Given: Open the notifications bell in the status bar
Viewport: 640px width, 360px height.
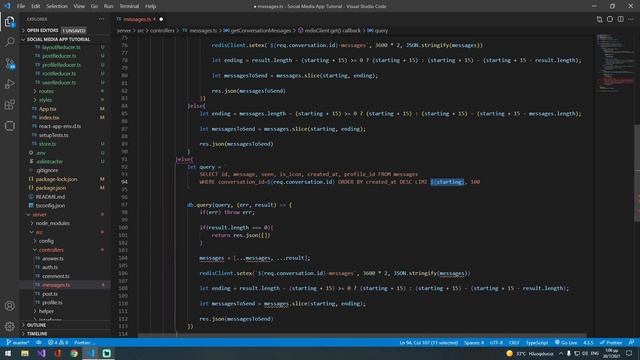Looking at the screenshot, I should point(631,342).
